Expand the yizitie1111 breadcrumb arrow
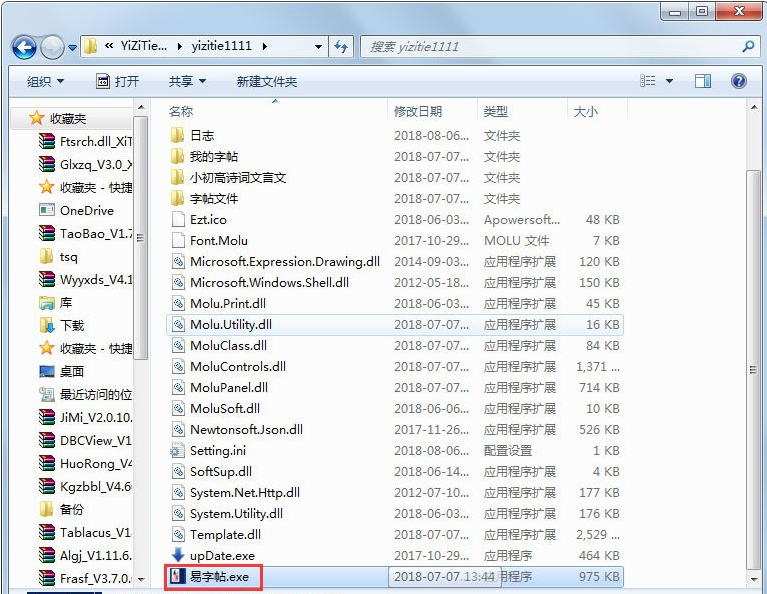 point(265,47)
